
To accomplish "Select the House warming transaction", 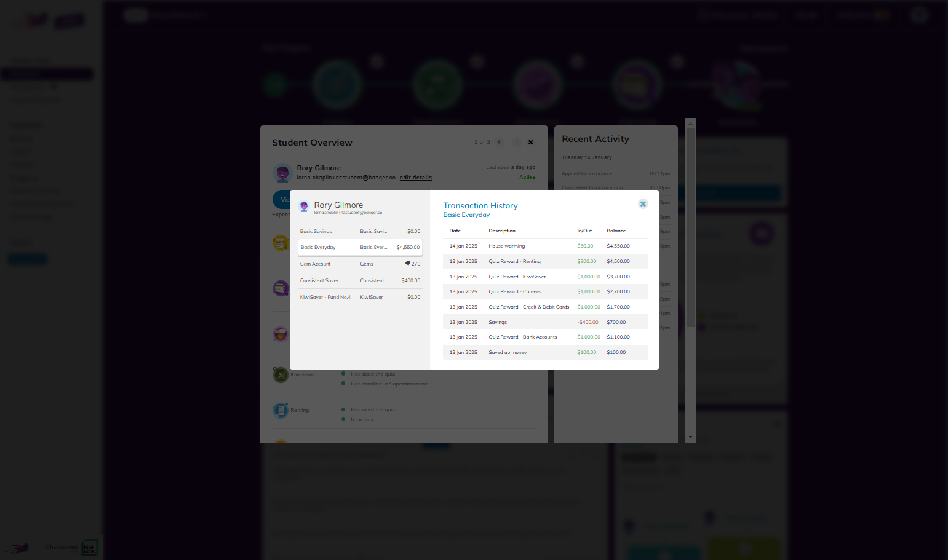I will coord(545,246).
